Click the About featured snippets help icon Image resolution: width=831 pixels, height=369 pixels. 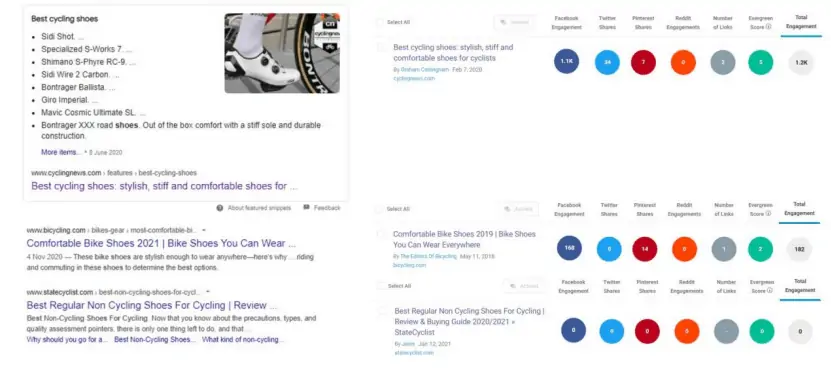pos(220,208)
